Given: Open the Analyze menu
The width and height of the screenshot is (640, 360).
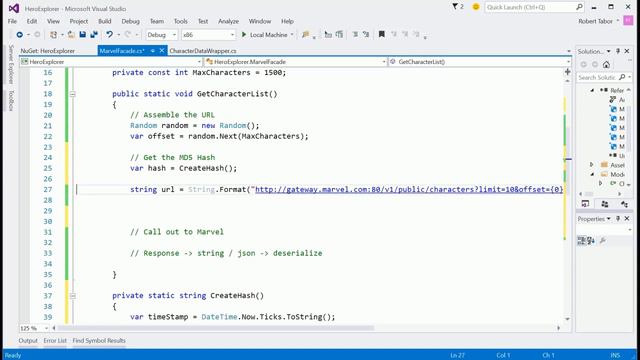Looking at the screenshot, I should [228, 21].
